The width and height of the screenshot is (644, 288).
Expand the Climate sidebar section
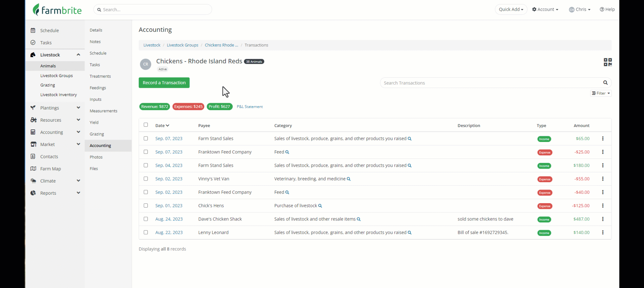pyautogui.click(x=78, y=181)
